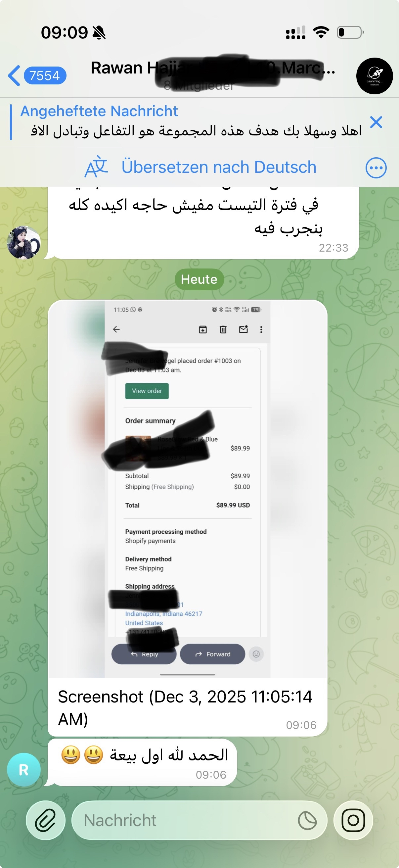Tap the Heute date label
The width and height of the screenshot is (399, 868).
[x=199, y=279]
